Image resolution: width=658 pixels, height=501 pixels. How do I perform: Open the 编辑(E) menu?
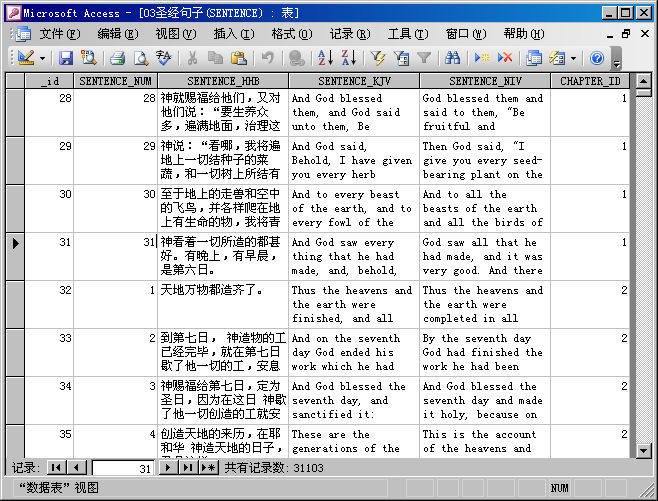click(x=118, y=34)
